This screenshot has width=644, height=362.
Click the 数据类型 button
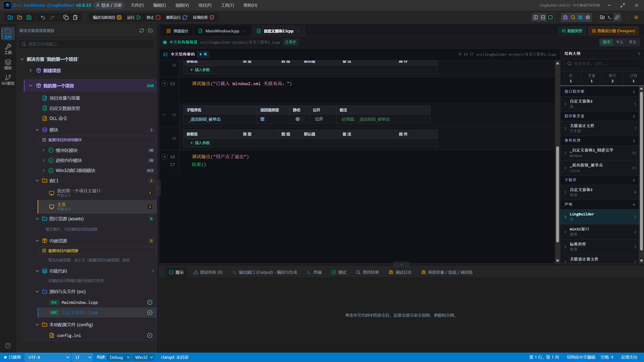tap(572, 31)
